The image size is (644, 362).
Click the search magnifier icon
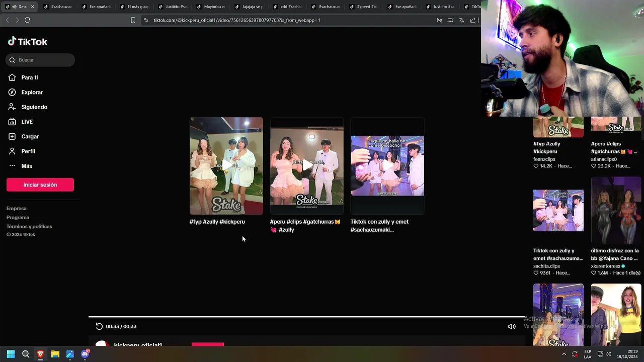point(12,60)
